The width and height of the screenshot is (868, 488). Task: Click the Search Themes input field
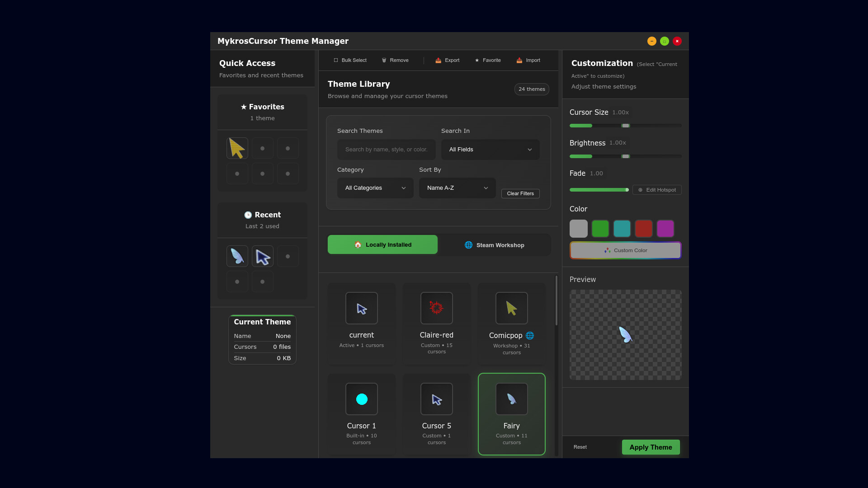click(386, 149)
